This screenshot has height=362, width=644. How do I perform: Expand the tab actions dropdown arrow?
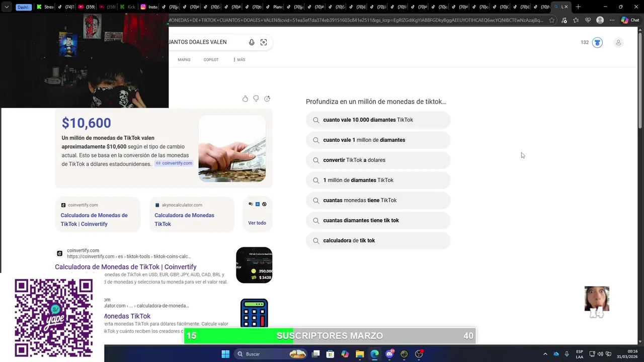[x=7, y=7]
